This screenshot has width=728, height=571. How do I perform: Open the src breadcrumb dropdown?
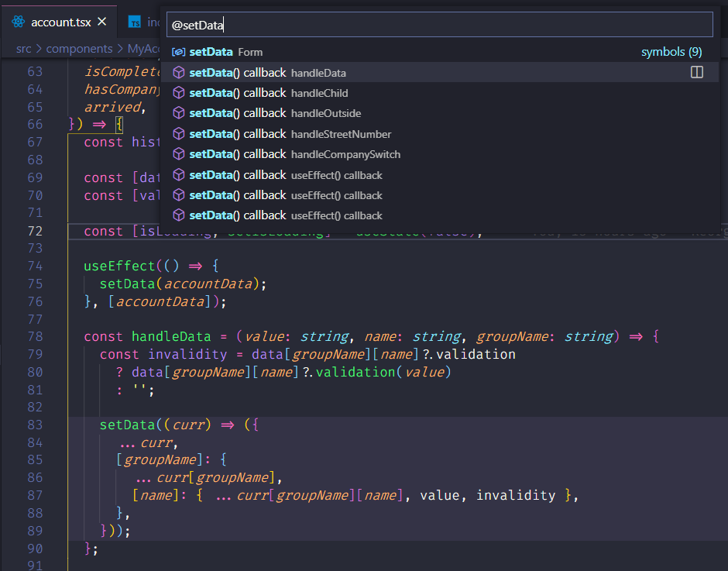[x=23, y=48]
